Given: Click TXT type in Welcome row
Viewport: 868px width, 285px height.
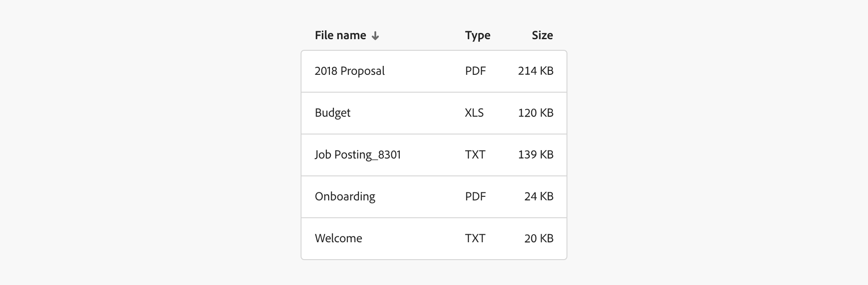Looking at the screenshot, I should (x=475, y=239).
